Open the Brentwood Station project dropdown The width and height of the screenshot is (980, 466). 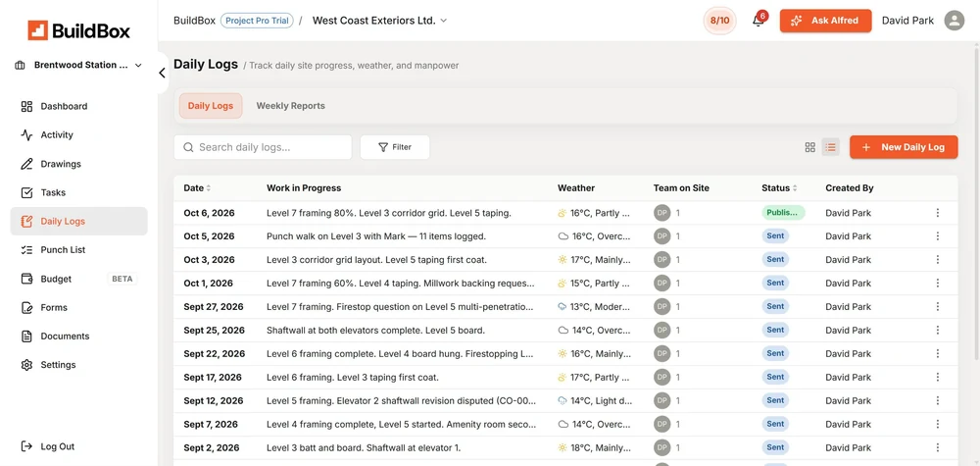coord(78,65)
